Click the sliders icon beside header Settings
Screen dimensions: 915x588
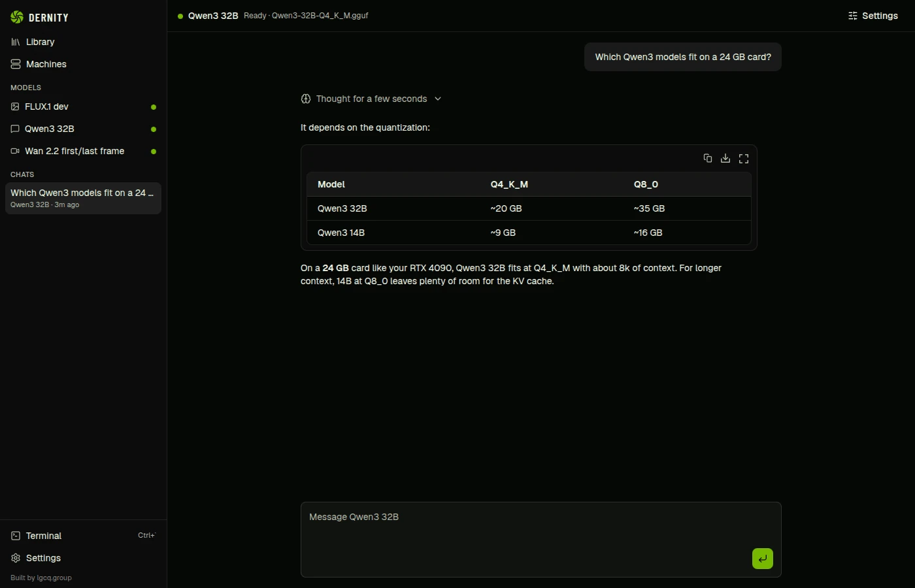click(x=853, y=16)
